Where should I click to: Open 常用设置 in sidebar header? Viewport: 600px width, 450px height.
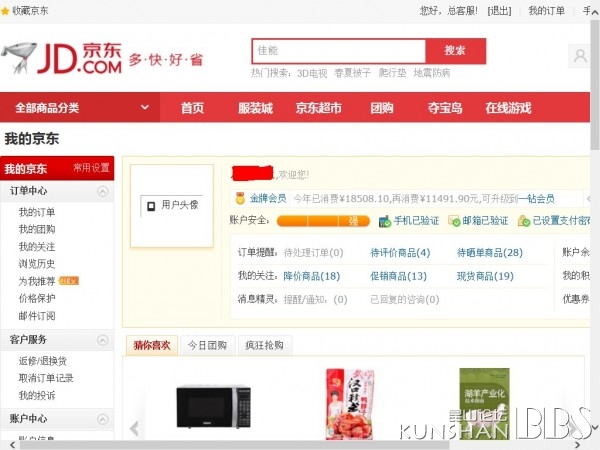coord(91,168)
